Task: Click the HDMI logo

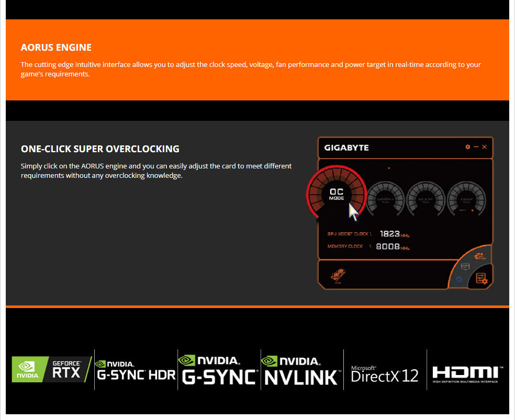Action: click(x=467, y=374)
